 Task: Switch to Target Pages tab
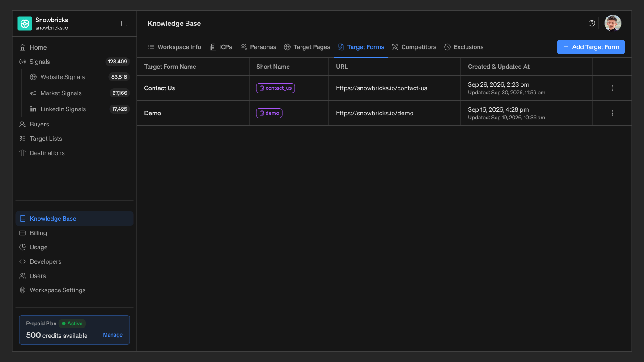(307, 47)
